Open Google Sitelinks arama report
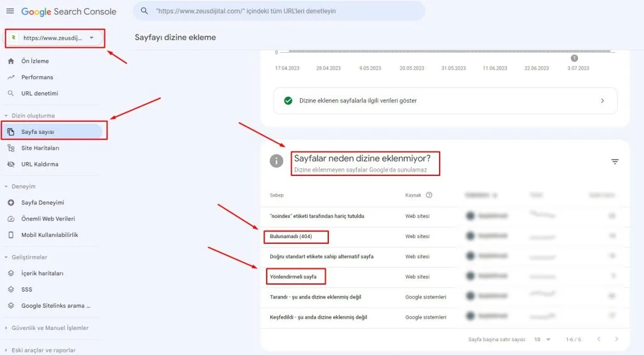Viewport: 644px width, 355px height. click(56, 306)
